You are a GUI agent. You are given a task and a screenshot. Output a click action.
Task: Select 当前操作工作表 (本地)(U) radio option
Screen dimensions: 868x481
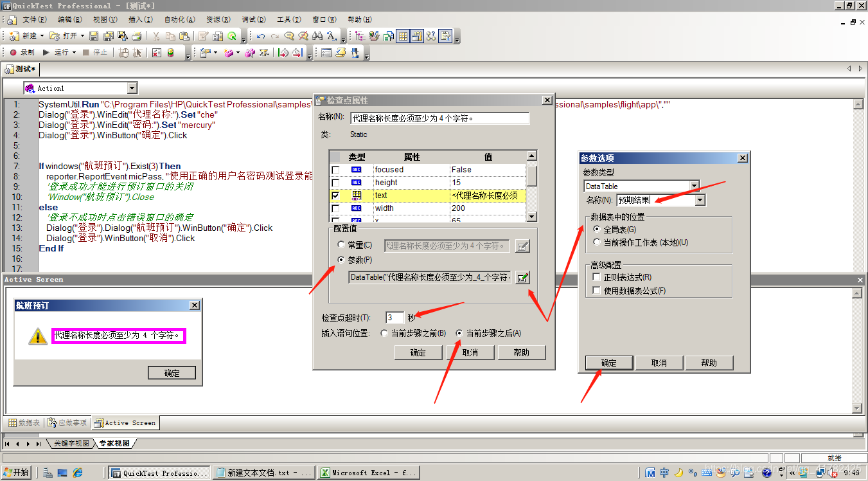598,242
